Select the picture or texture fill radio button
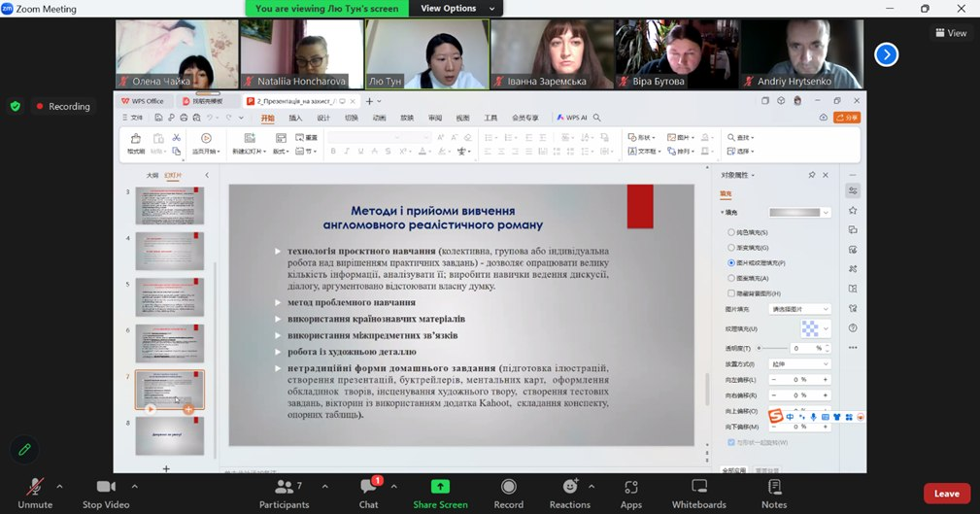Screen dimensions: 980x514 tap(731, 263)
